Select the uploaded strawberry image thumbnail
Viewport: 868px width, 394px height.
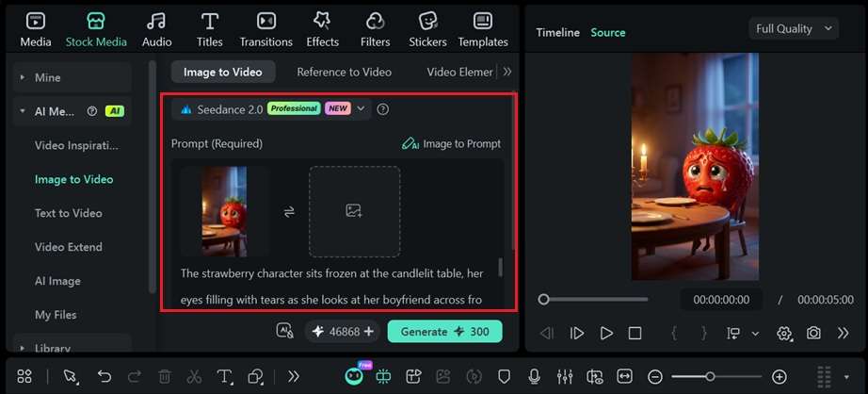tap(224, 211)
